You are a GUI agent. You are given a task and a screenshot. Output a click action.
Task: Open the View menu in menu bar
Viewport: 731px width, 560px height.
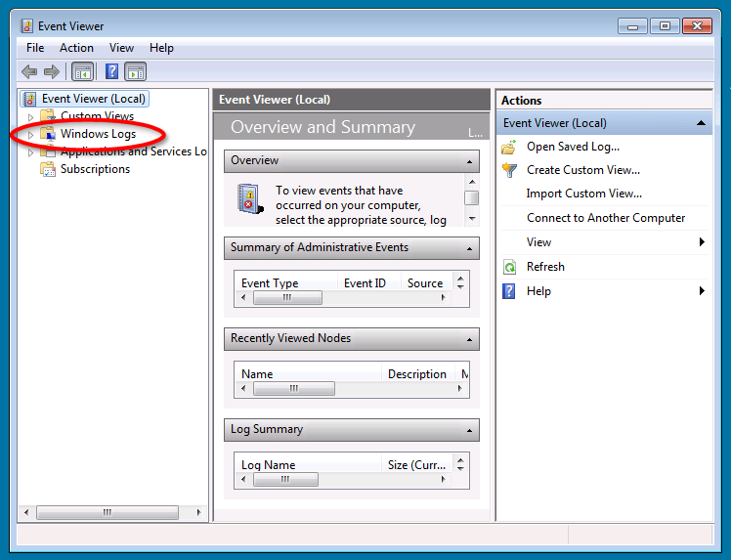[122, 48]
